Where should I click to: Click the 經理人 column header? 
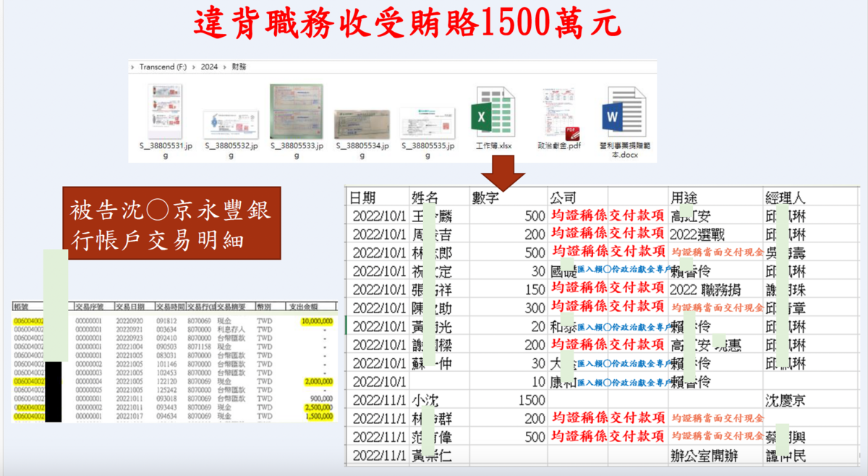point(785,197)
